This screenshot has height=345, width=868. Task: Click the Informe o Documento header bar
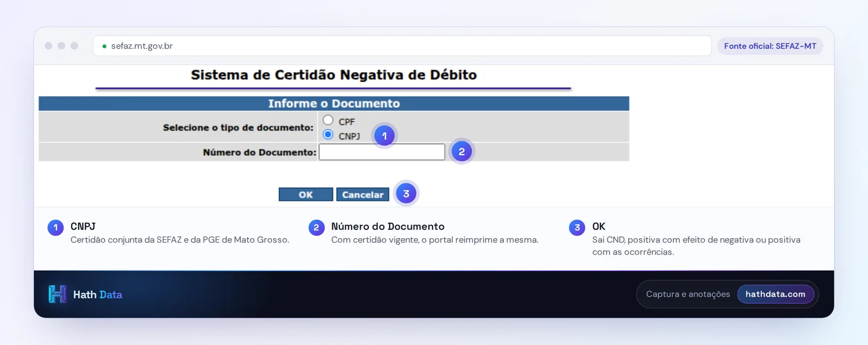334,104
